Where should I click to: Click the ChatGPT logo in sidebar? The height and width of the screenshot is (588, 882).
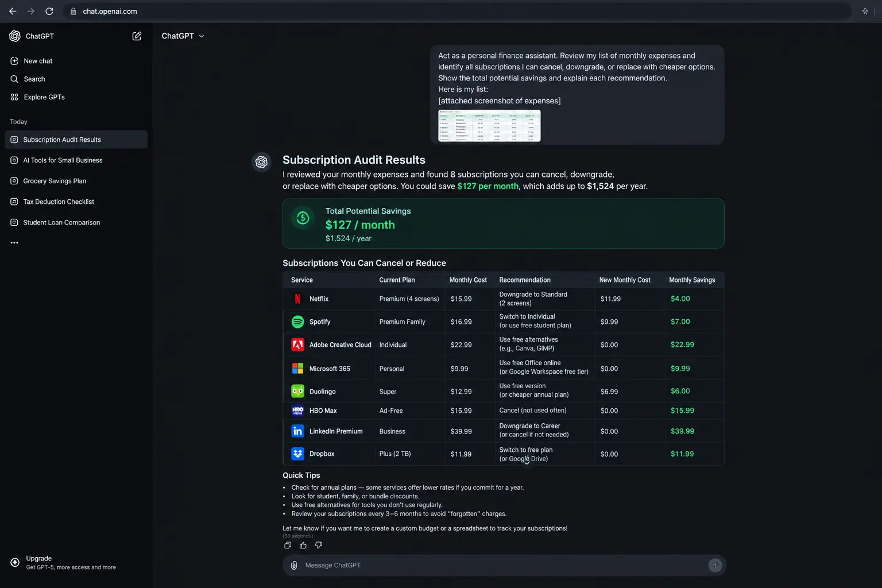tap(15, 36)
